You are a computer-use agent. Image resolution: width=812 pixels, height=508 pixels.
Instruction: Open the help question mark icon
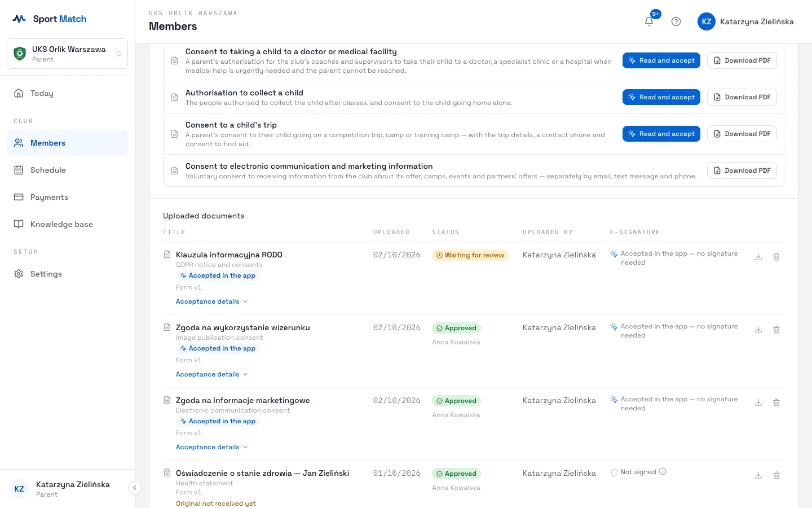676,21
